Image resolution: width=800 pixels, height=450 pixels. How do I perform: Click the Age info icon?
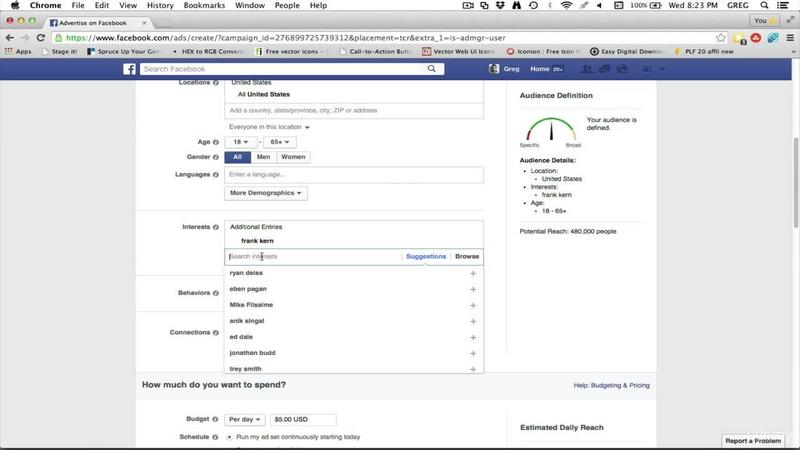click(216, 142)
